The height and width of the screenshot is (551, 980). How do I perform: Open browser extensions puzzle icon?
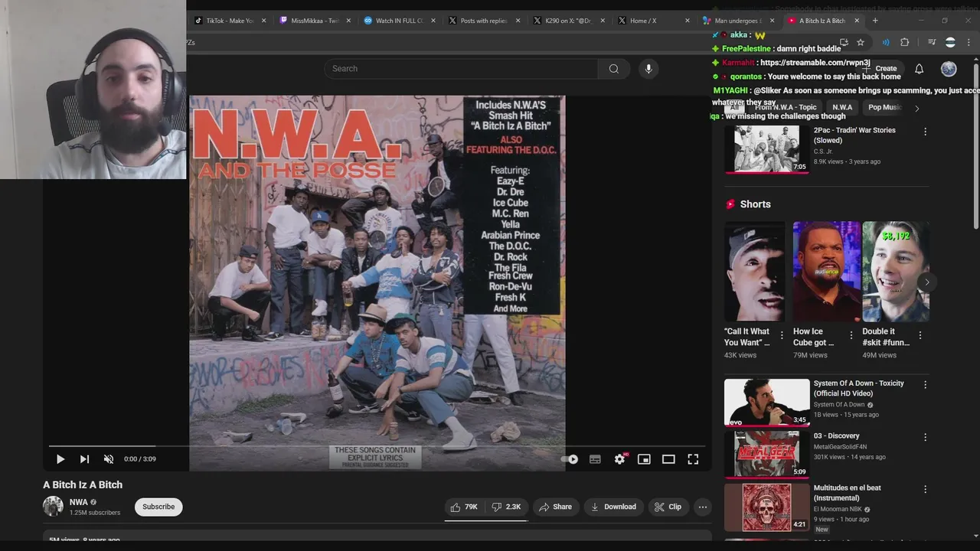click(x=905, y=42)
